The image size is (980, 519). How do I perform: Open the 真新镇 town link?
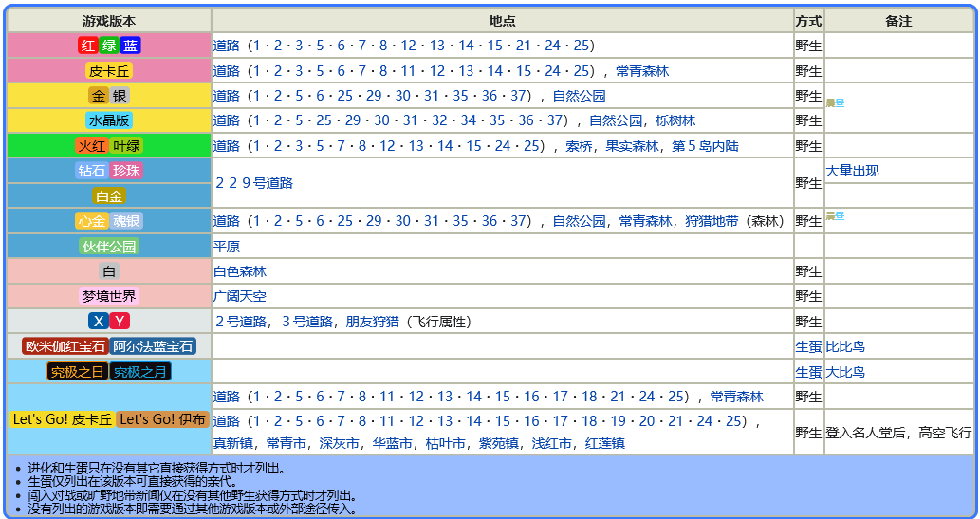coord(233,443)
